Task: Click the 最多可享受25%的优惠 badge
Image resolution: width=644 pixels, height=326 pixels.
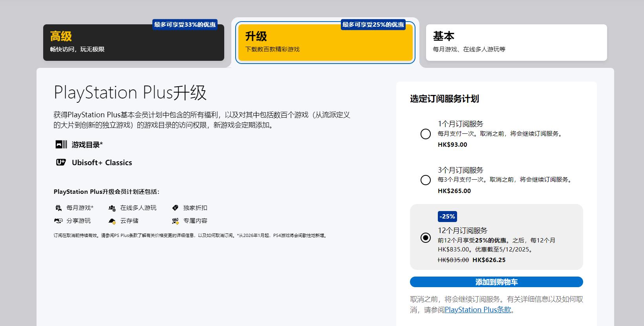Action: (373, 25)
